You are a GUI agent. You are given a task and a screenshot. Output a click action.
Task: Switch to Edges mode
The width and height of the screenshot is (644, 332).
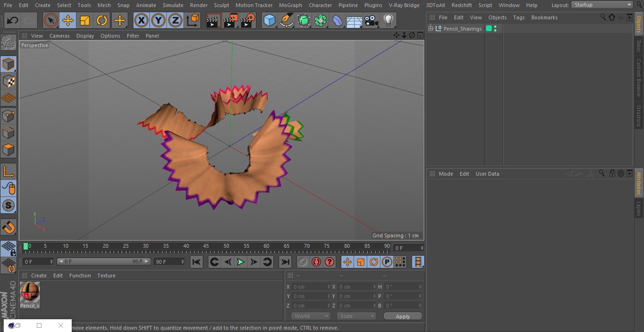coord(8,132)
